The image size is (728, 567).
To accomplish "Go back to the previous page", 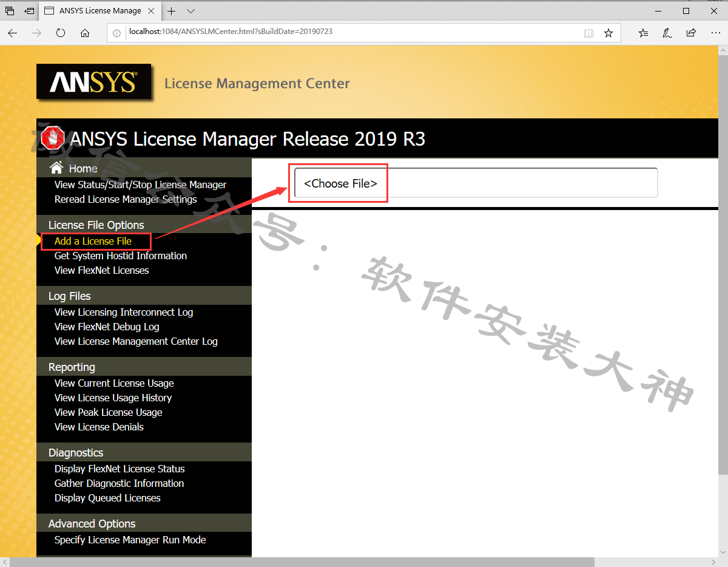I will (13, 33).
